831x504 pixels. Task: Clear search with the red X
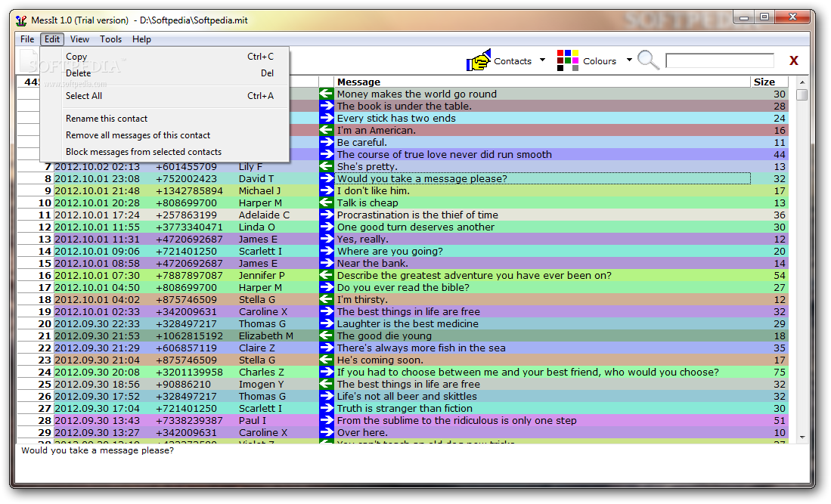coord(793,60)
